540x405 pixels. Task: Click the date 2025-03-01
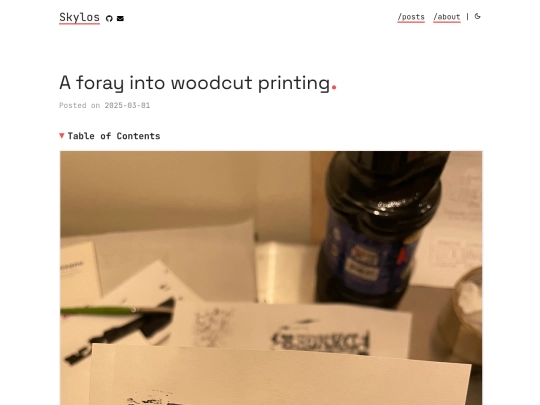pos(127,105)
